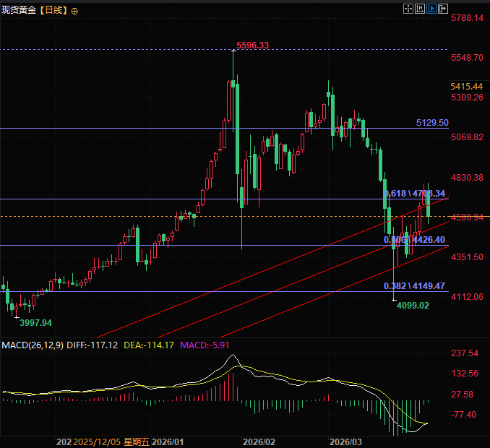Click the 0.382 \ 4149.47 Fibonacci label
The width and height of the screenshot is (490, 448).
[x=414, y=286]
